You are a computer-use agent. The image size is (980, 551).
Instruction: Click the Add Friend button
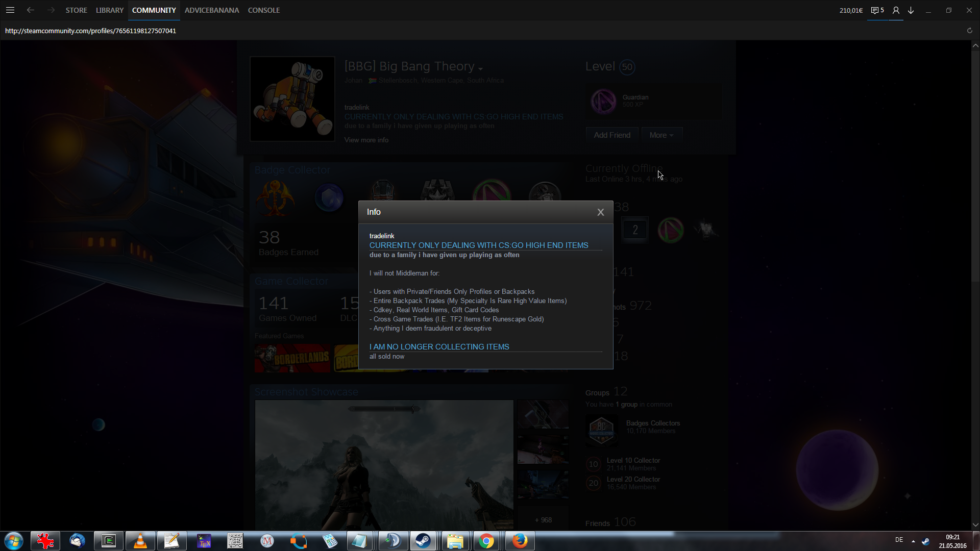[x=612, y=135]
